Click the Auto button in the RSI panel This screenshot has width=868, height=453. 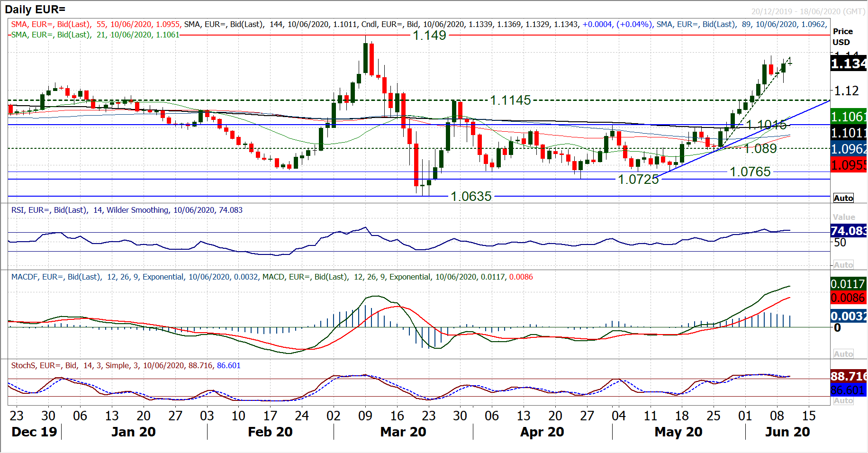(x=843, y=265)
